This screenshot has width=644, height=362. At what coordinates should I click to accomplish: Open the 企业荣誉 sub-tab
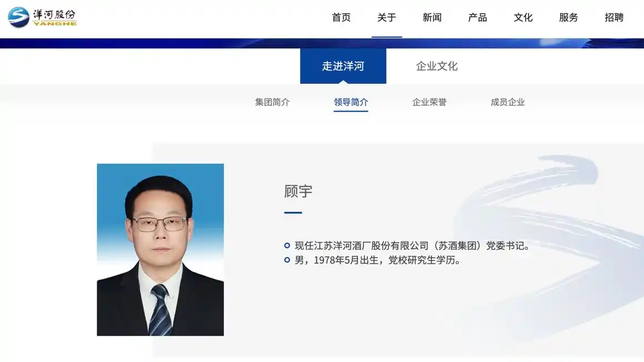pos(429,102)
